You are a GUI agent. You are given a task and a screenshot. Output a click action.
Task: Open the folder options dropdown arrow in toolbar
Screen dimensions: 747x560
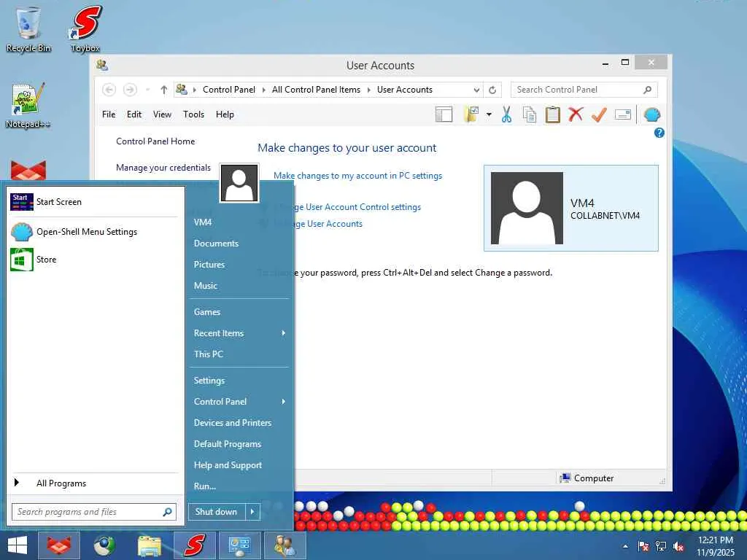489,114
